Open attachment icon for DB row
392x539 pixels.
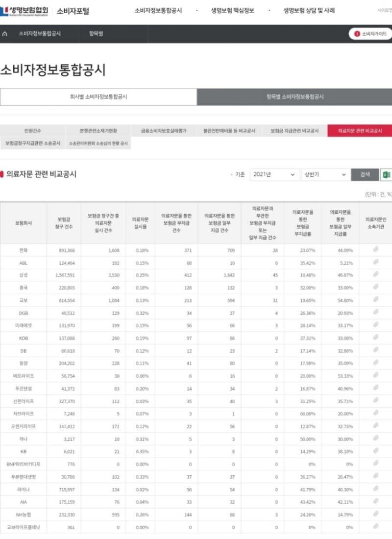[x=376, y=350]
